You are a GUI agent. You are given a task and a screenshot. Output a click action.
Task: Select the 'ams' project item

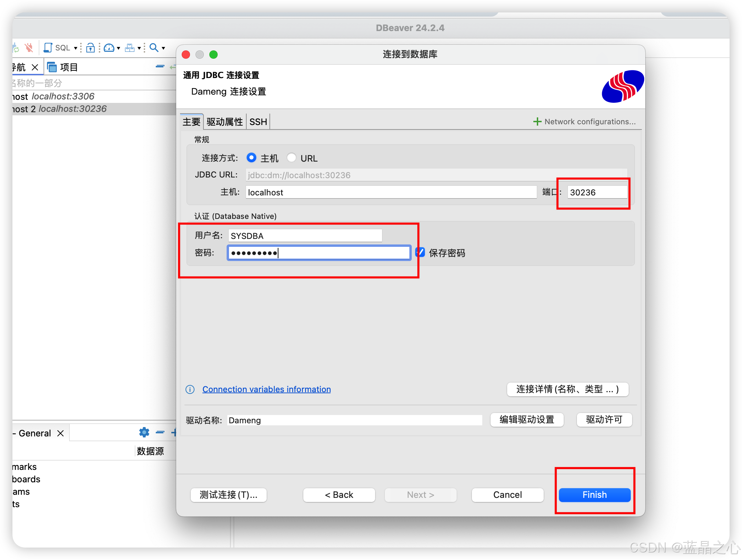pos(21,492)
